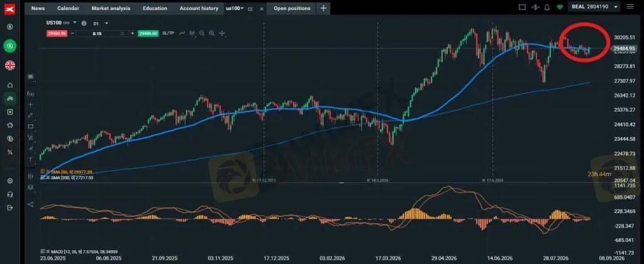
Task: Open the f(x) indicators tool
Action: [30, 94]
